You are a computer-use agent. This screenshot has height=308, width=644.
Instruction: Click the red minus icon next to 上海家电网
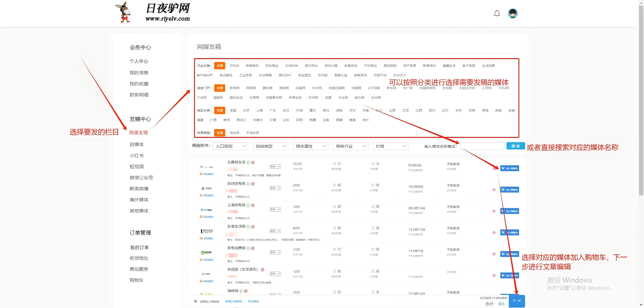253,205
